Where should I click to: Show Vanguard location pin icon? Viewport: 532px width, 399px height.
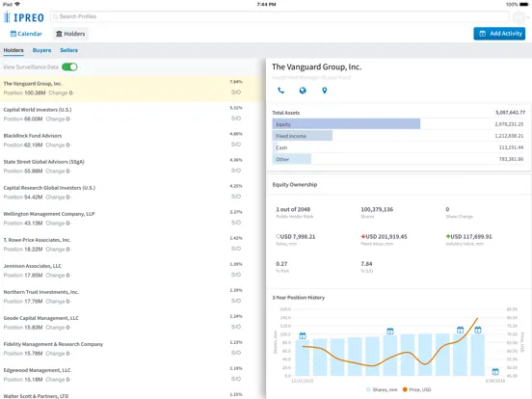point(325,91)
